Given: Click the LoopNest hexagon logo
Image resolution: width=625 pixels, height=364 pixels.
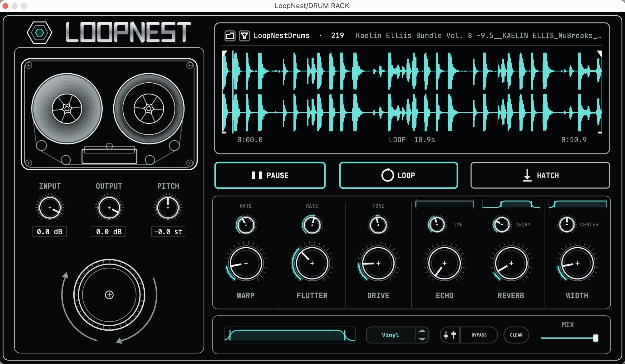Looking at the screenshot, I should tap(39, 32).
